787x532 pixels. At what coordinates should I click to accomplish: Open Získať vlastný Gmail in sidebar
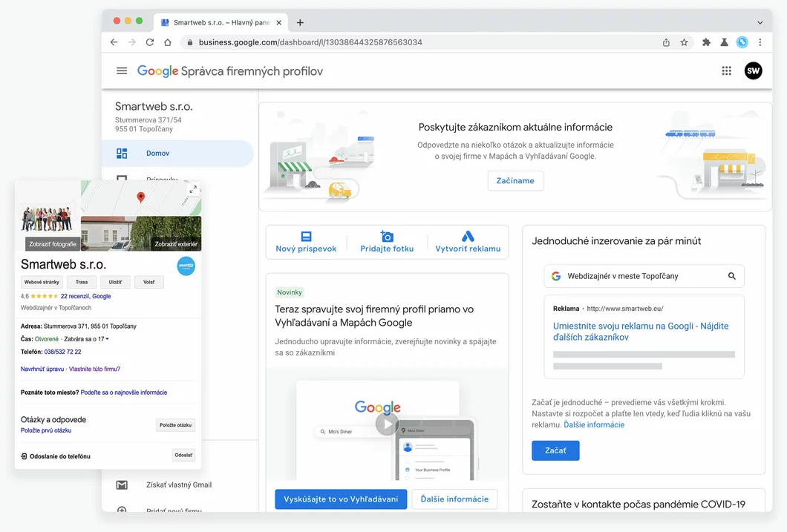(179, 485)
